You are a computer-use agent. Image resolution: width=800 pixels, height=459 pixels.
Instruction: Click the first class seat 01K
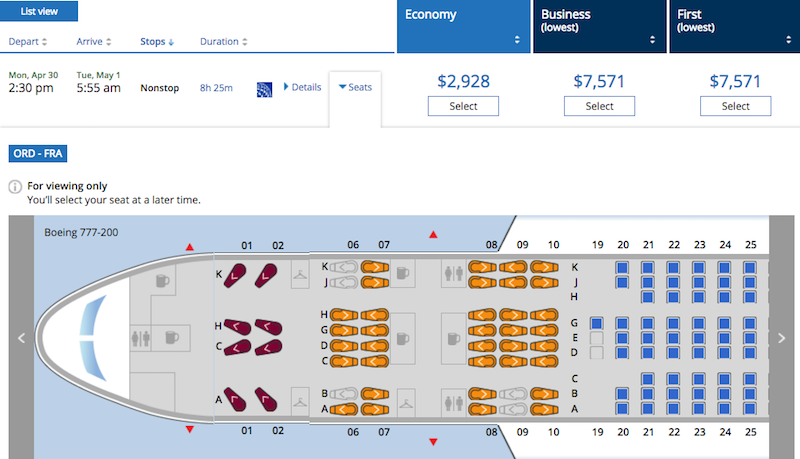(x=235, y=275)
